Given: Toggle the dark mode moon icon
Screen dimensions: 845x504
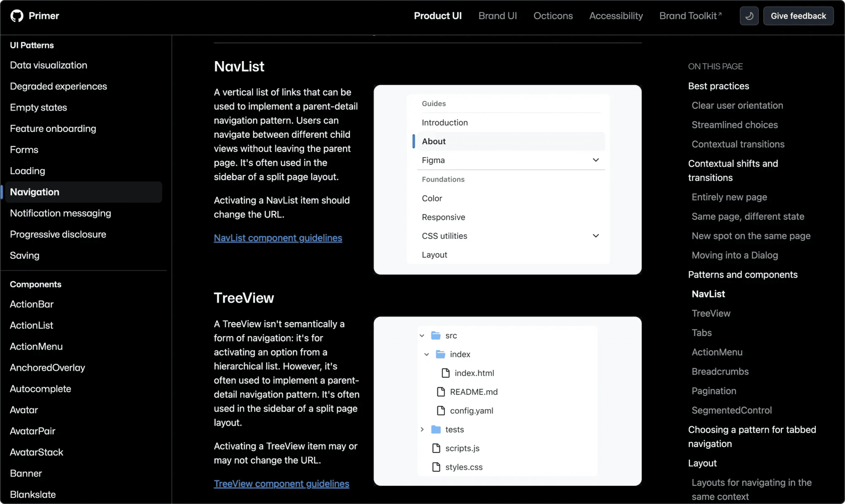Looking at the screenshot, I should click(x=749, y=16).
